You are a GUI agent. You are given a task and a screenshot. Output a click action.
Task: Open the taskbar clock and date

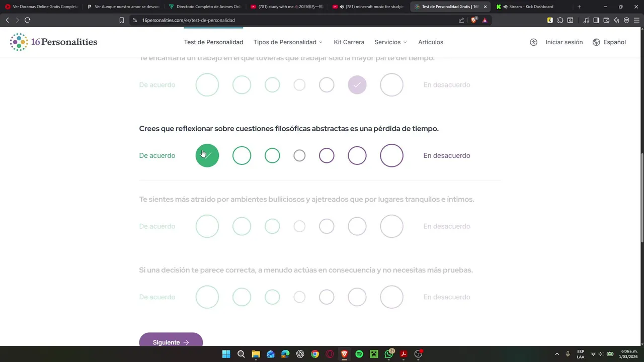628,354
